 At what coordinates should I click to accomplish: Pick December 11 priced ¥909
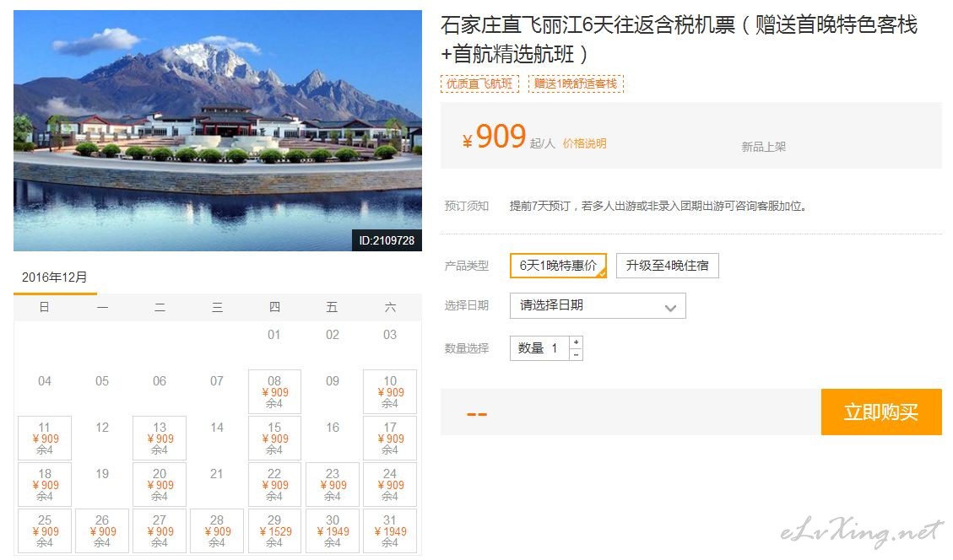(x=45, y=438)
